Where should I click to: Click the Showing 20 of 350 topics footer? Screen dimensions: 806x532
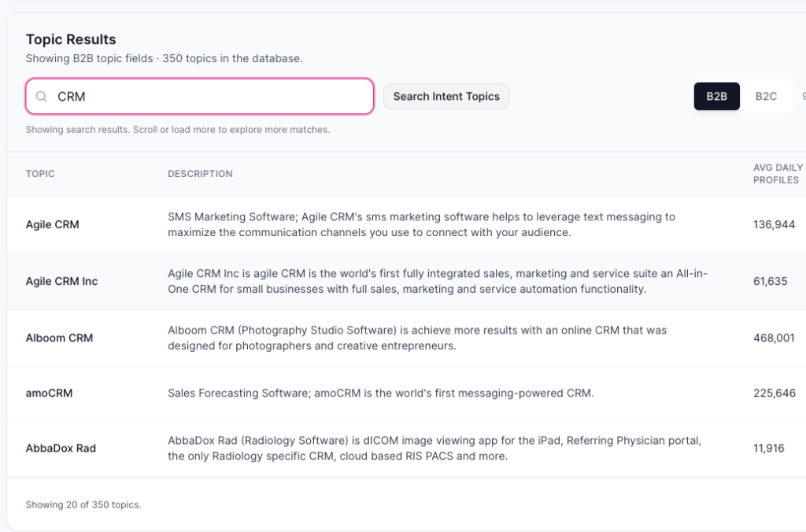[83, 504]
